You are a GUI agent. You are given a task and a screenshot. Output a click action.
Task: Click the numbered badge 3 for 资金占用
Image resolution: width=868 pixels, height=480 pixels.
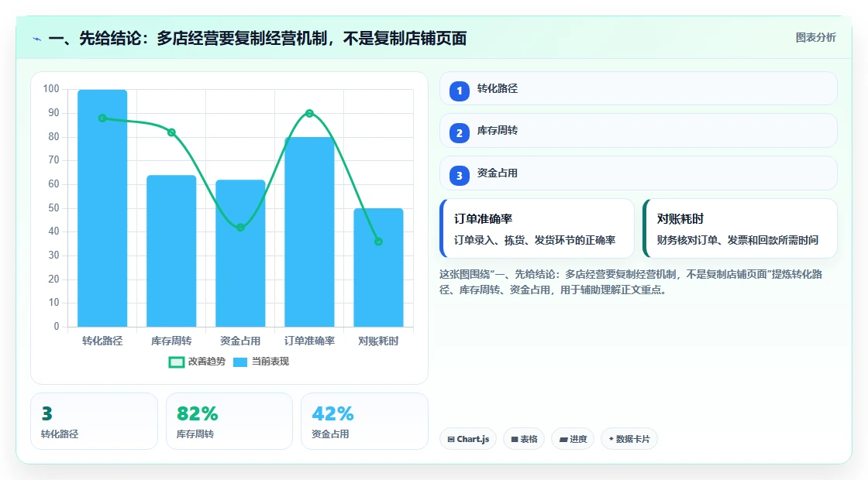(x=459, y=176)
